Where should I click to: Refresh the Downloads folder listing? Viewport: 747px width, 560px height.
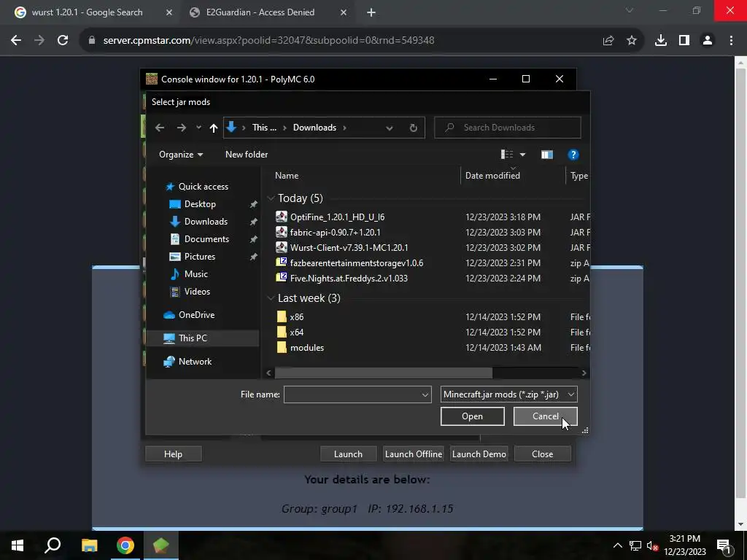click(x=413, y=128)
